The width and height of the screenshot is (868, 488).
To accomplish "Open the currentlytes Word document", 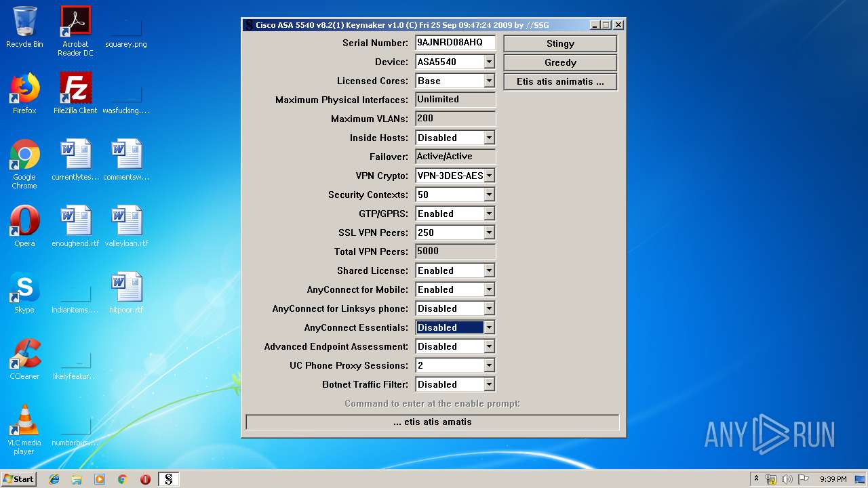I will point(75,160).
